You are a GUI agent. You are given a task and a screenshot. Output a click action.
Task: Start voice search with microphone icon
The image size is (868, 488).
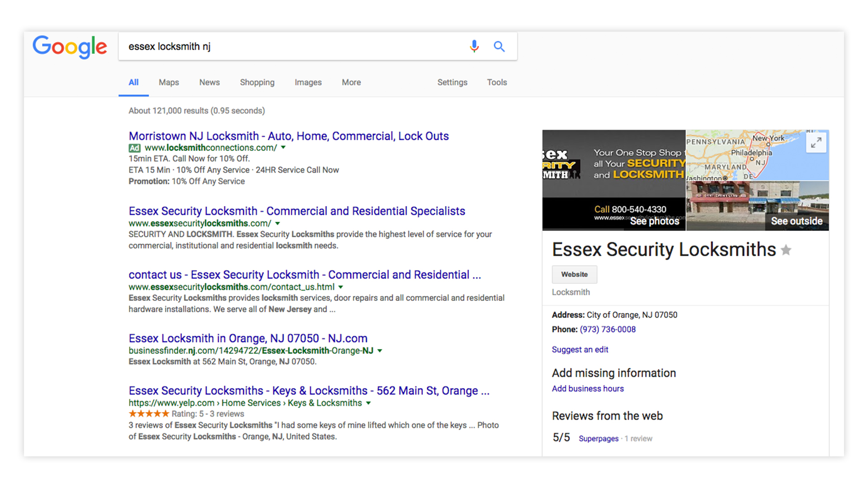tap(474, 46)
